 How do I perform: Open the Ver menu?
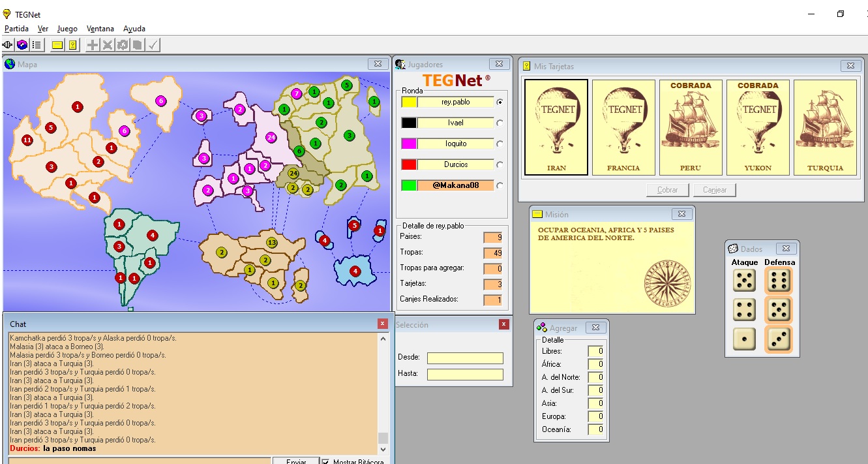point(43,29)
